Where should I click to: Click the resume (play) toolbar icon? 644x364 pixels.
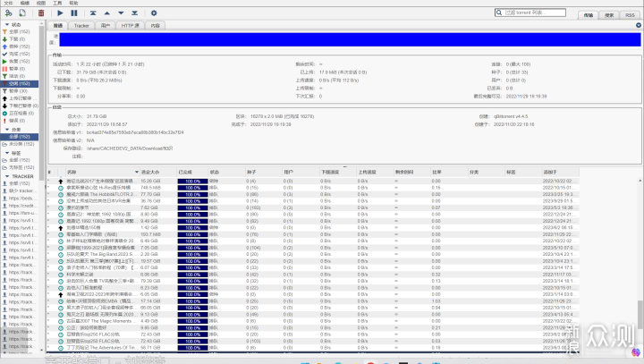pyautogui.click(x=60, y=13)
